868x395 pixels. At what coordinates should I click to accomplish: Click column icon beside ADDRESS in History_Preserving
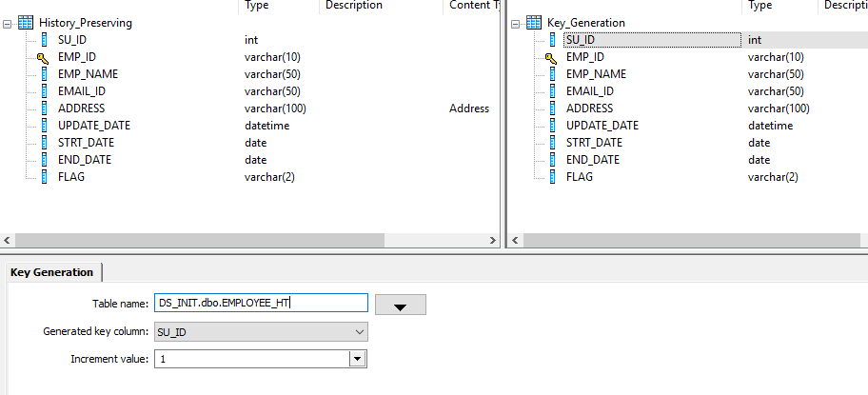(x=45, y=109)
